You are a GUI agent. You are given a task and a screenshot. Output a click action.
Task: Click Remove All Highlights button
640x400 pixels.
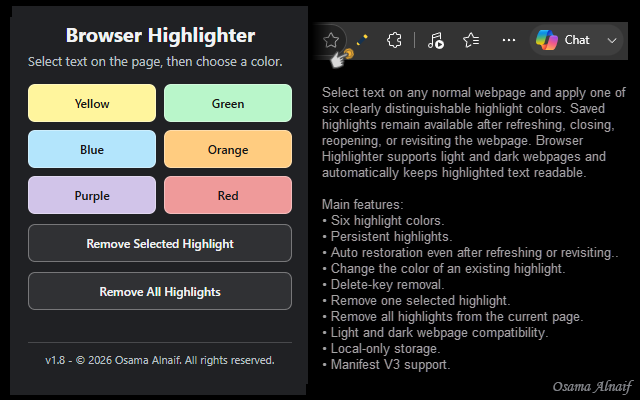[x=160, y=291]
